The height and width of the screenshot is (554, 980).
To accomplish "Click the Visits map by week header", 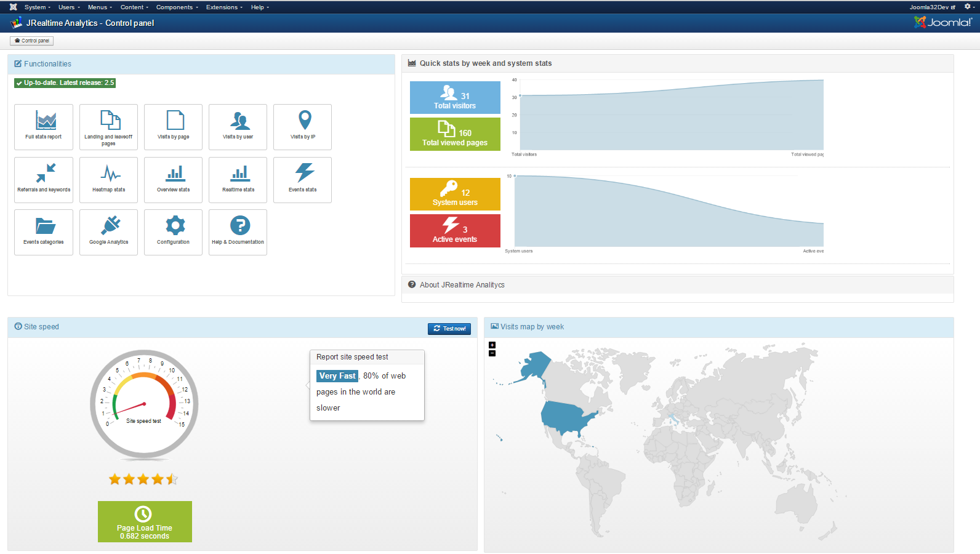I will pyautogui.click(x=718, y=327).
